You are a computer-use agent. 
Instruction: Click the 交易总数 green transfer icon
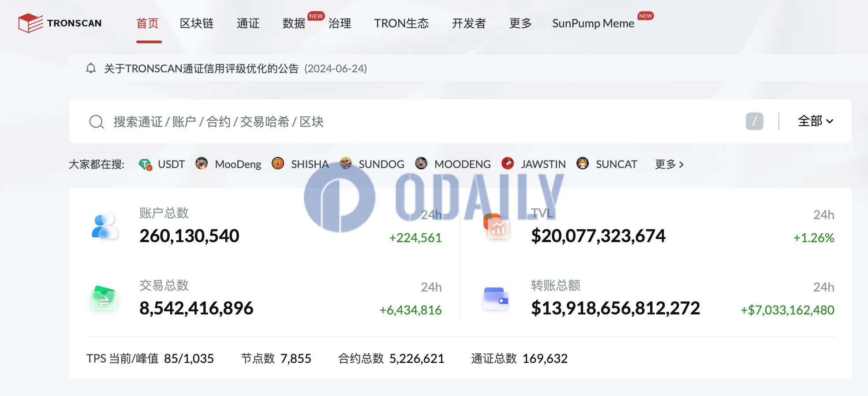[x=104, y=298]
